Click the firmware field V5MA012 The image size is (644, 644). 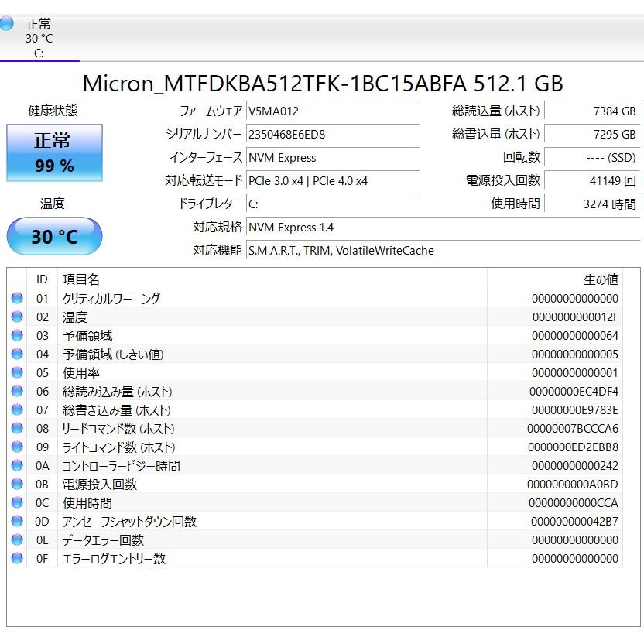point(333,111)
